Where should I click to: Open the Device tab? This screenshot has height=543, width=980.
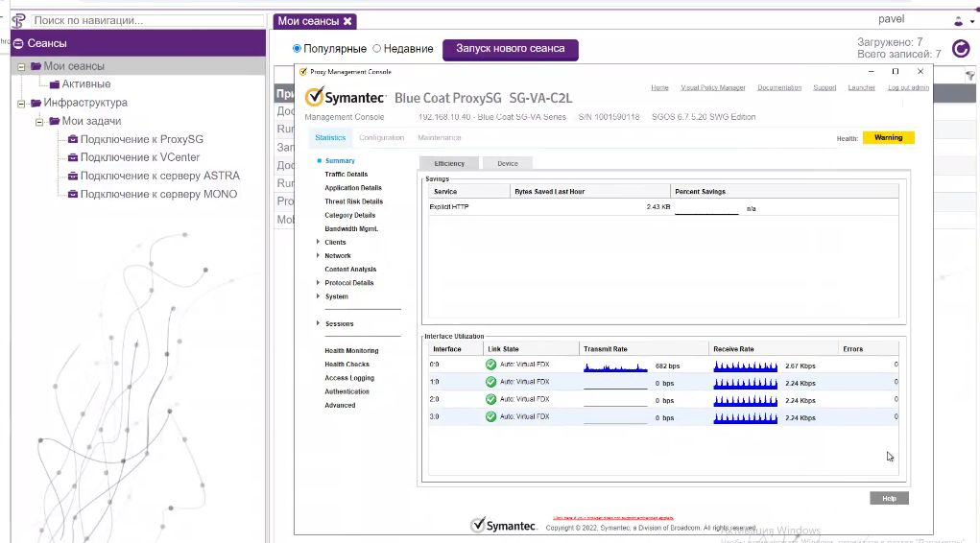[507, 164]
